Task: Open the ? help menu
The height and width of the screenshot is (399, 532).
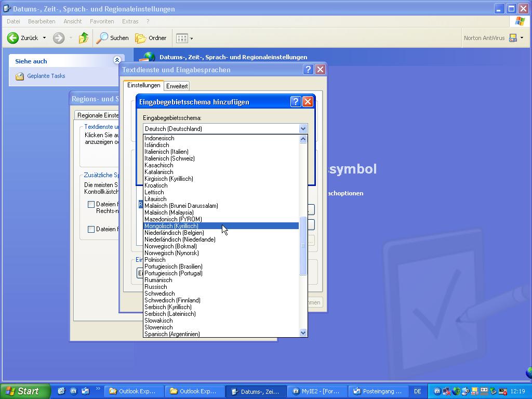Action: [x=148, y=21]
